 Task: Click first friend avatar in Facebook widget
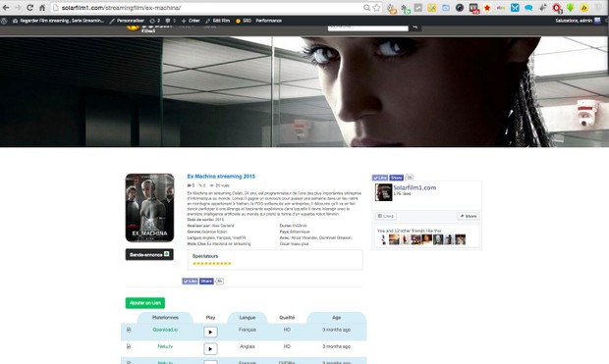click(383, 239)
